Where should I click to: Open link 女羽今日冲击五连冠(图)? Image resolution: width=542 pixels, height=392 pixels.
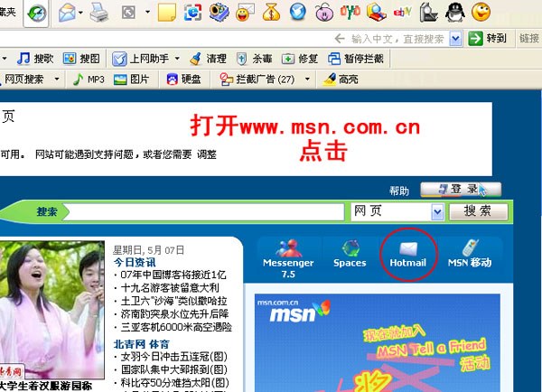[173, 357]
